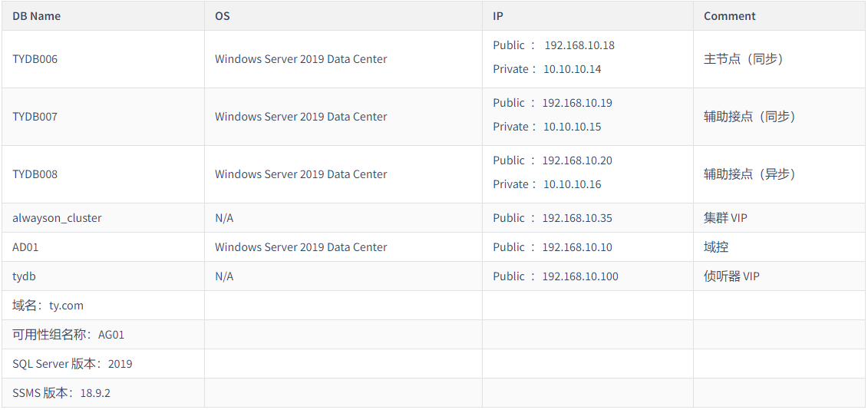The height and width of the screenshot is (410, 868).
Task: Click the 域名 ty.com cell
Action: pyautogui.click(x=48, y=306)
